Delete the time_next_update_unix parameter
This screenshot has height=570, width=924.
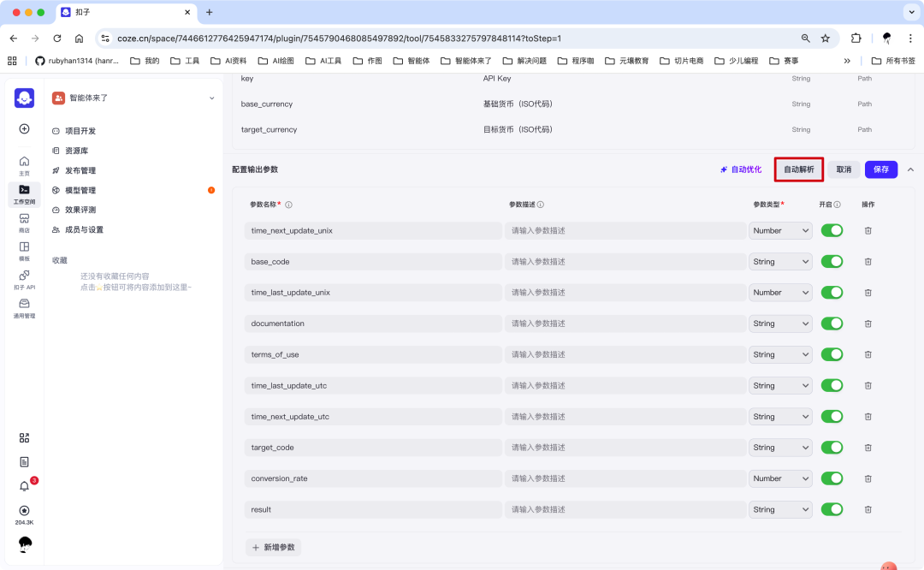coord(868,230)
